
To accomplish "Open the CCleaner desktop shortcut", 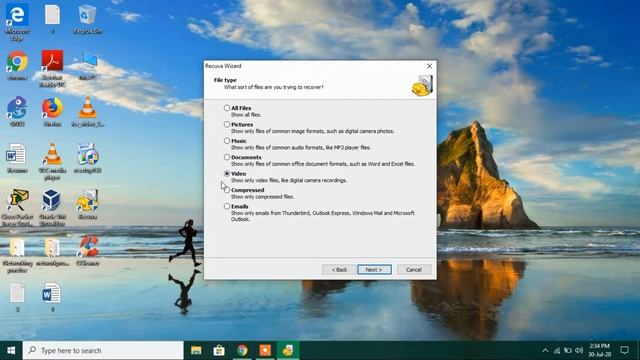I will pos(87,251).
